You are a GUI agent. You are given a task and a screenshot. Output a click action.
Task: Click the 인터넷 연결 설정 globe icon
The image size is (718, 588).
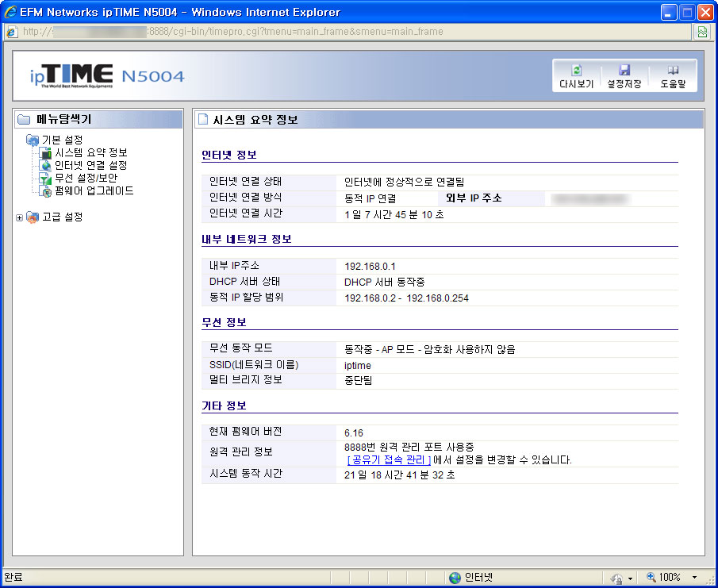(x=45, y=165)
